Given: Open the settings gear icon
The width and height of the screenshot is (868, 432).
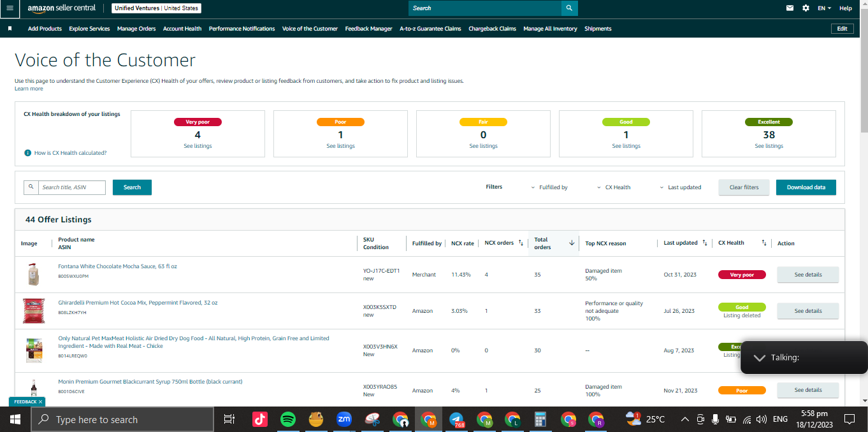Looking at the screenshot, I should coord(806,8).
